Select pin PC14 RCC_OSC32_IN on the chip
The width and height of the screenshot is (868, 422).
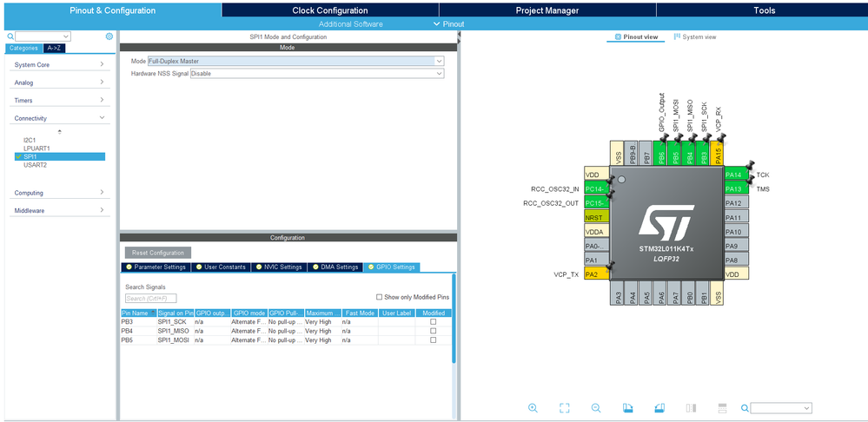click(x=597, y=188)
